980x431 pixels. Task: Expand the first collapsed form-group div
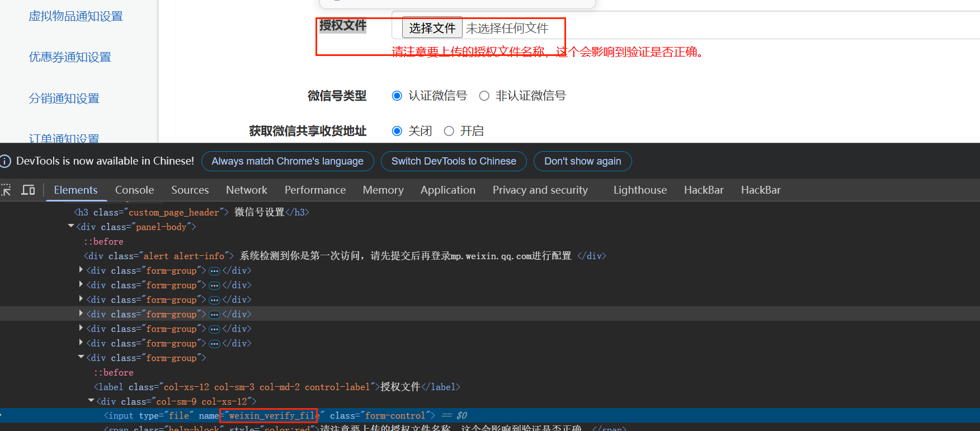[81, 270]
